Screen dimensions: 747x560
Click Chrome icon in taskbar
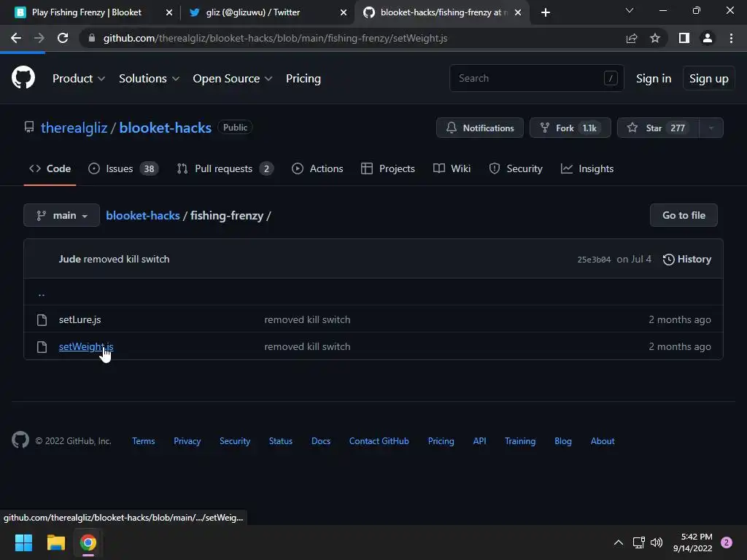(x=88, y=542)
